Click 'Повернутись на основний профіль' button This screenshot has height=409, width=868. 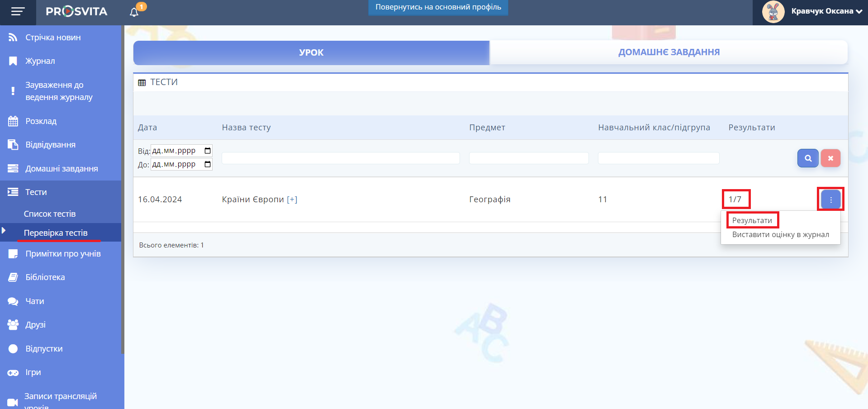438,8
